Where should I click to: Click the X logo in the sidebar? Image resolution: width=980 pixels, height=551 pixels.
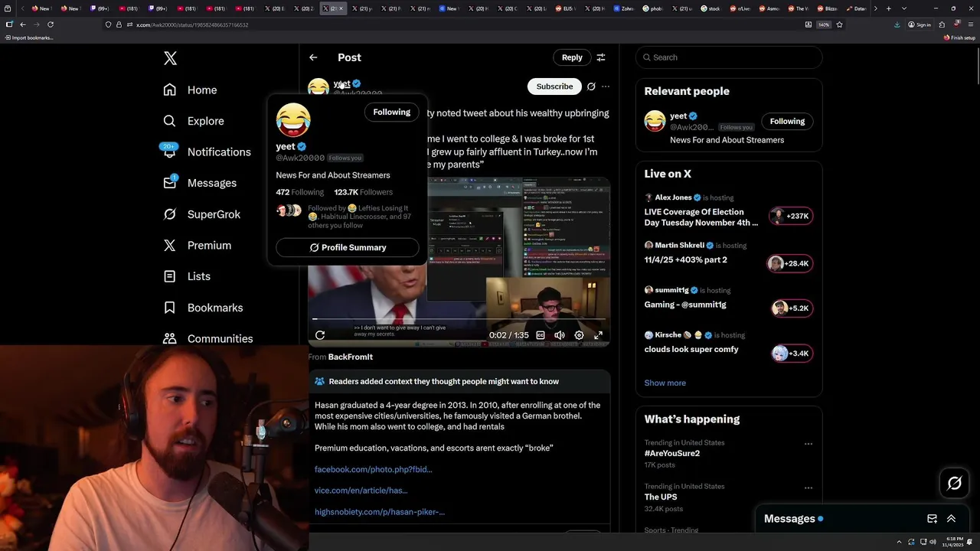(x=170, y=58)
